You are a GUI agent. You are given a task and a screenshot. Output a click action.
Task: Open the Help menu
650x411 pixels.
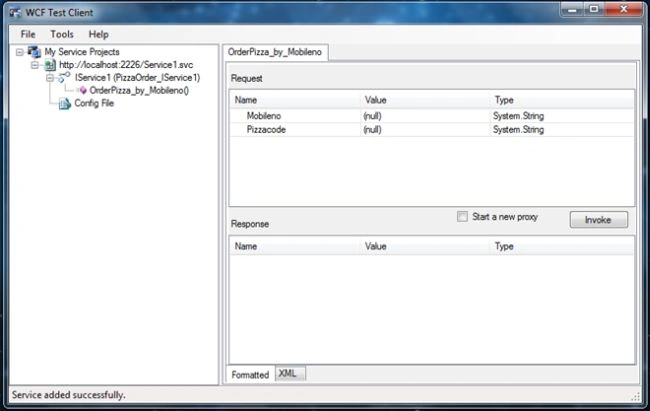99,34
